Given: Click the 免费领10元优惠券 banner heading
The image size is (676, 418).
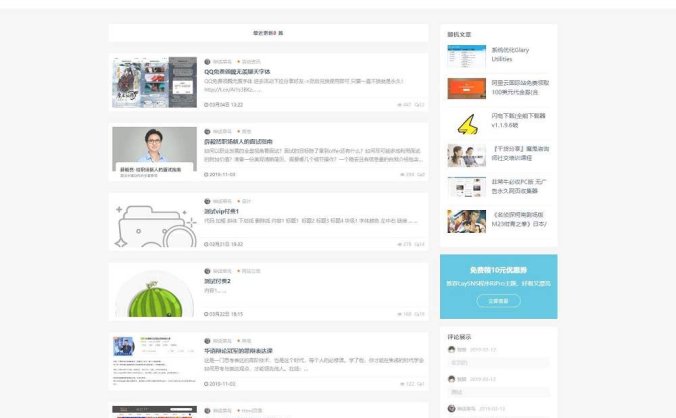Looking at the screenshot, I should 498,270.
